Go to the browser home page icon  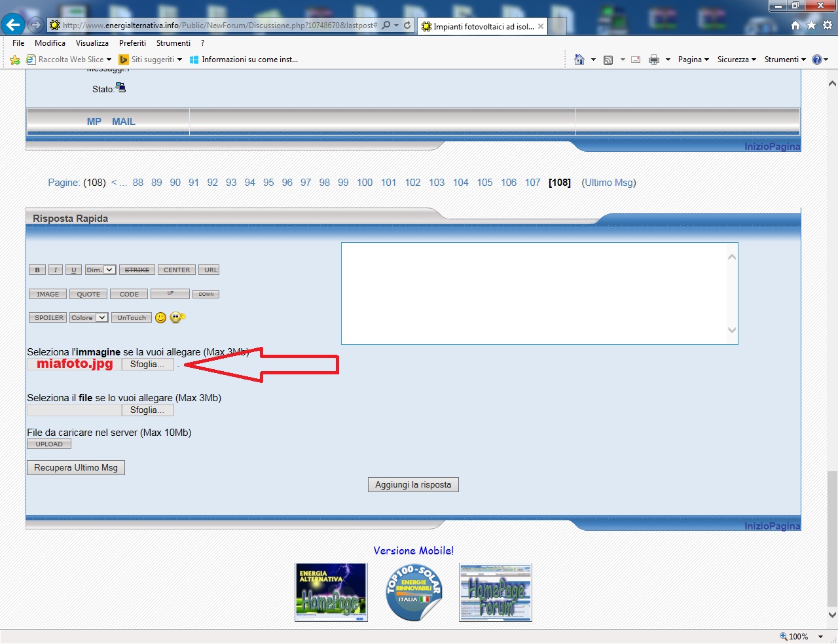click(795, 26)
